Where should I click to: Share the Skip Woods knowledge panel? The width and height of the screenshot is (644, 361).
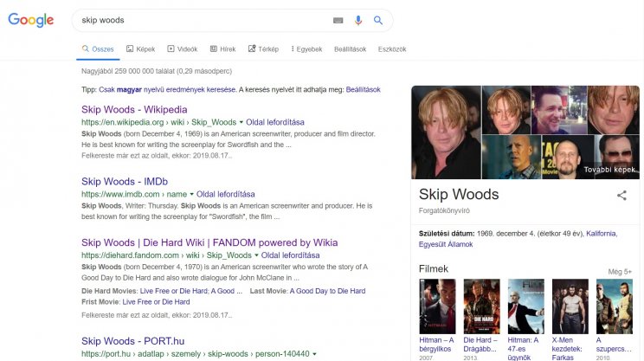621,195
